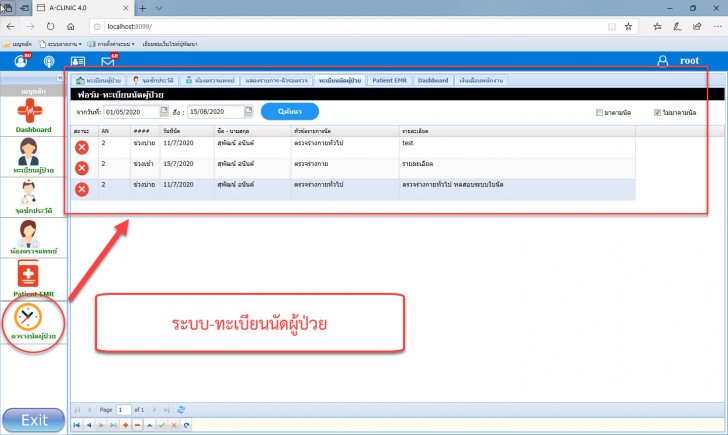Image resolution: width=728 pixels, height=435 pixels.
Task: Click the browser refresh button
Action: (x=50, y=26)
